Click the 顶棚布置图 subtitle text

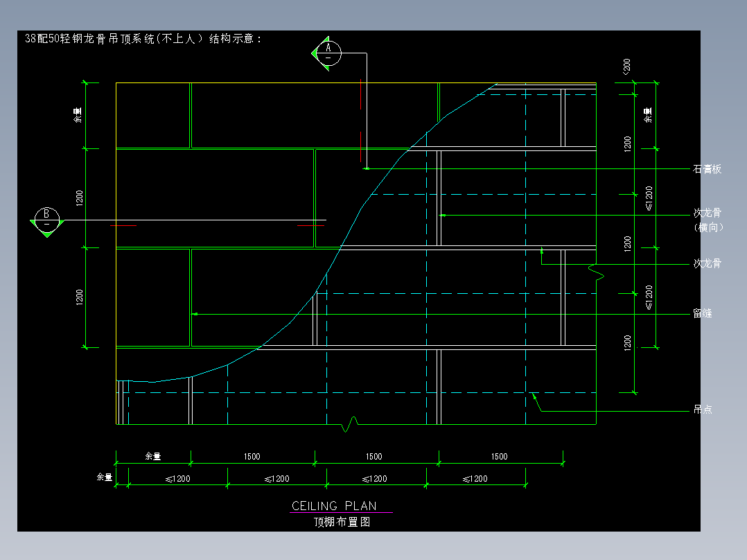[342, 522]
